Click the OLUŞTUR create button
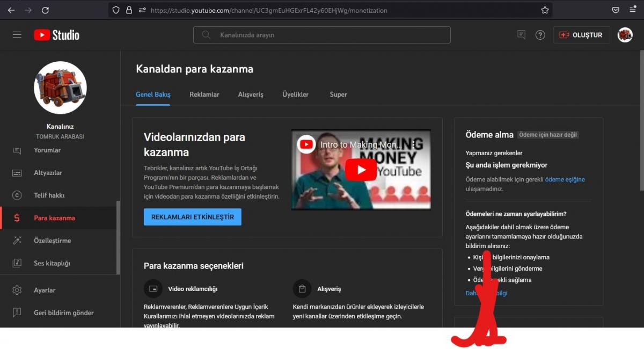The height and width of the screenshot is (349, 644). (x=582, y=35)
